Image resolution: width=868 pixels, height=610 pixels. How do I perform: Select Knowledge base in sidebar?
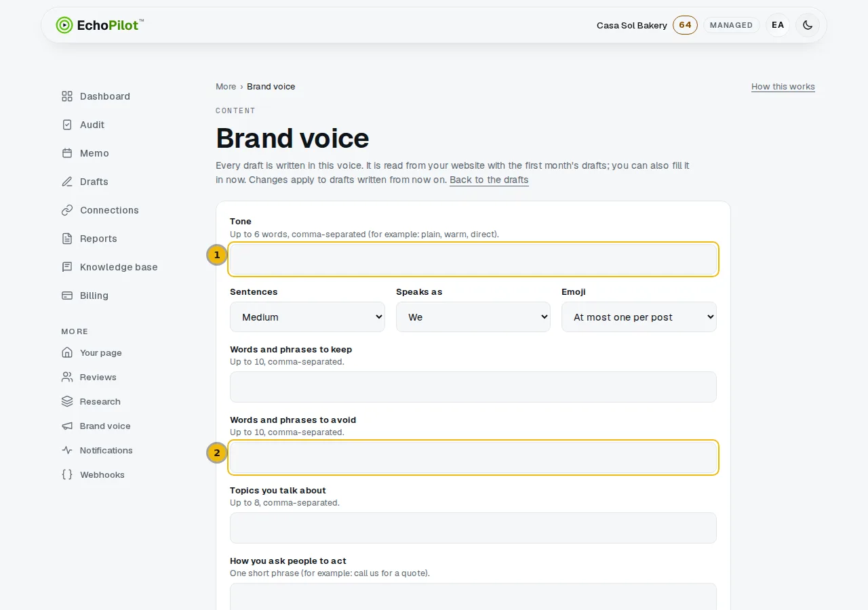119,267
